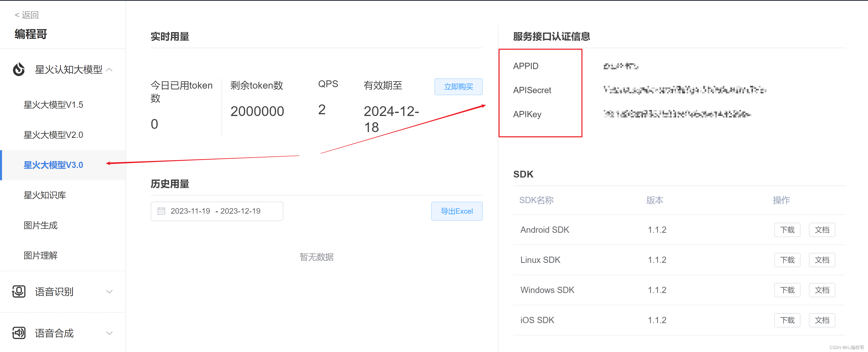Click the calendar icon in date range
This screenshot has width=868, height=352.
(x=161, y=211)
